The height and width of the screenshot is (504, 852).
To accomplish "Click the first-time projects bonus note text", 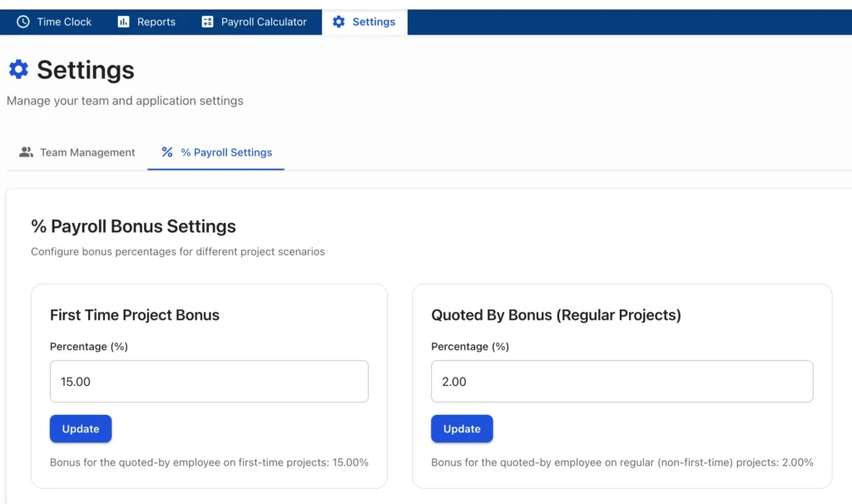I will point(209,462).
